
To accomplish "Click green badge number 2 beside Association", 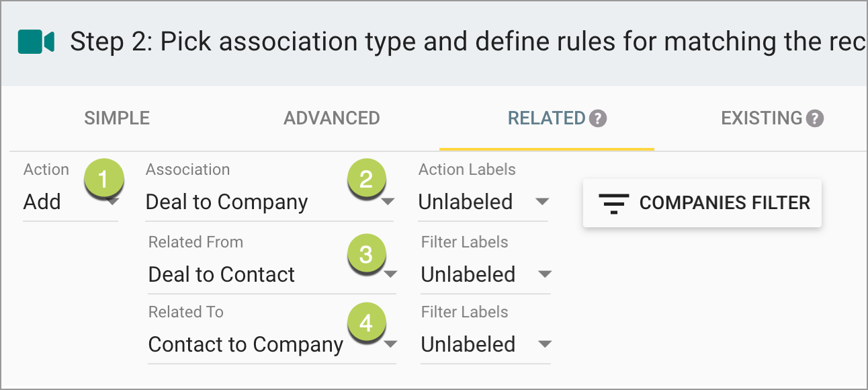I will click(x=368, y=179).
